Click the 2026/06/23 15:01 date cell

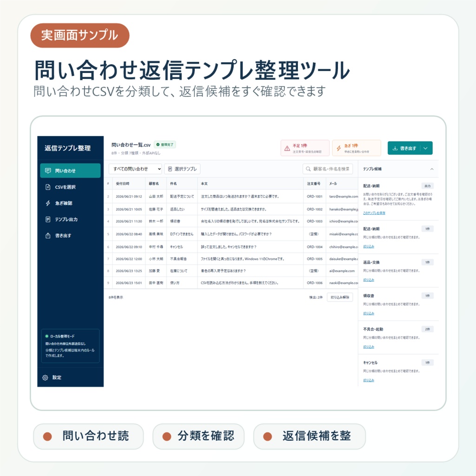click(x=129, y=283)
